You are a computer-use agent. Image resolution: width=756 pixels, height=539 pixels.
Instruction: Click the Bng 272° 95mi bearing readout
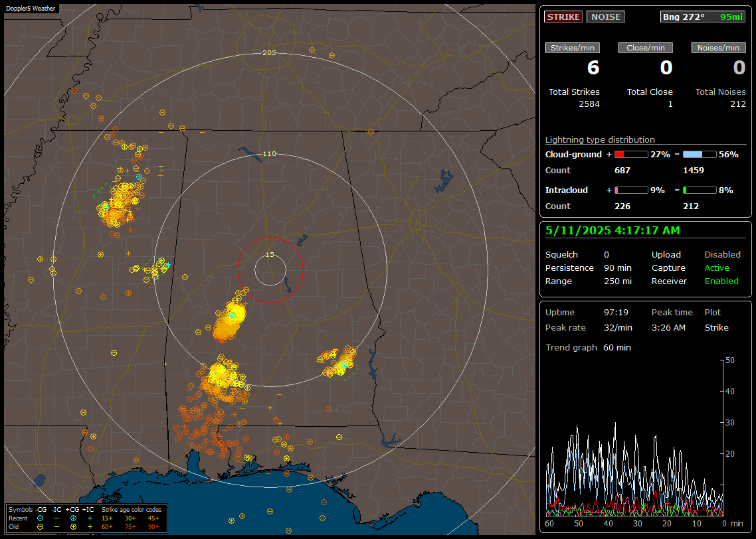point(703,17)
